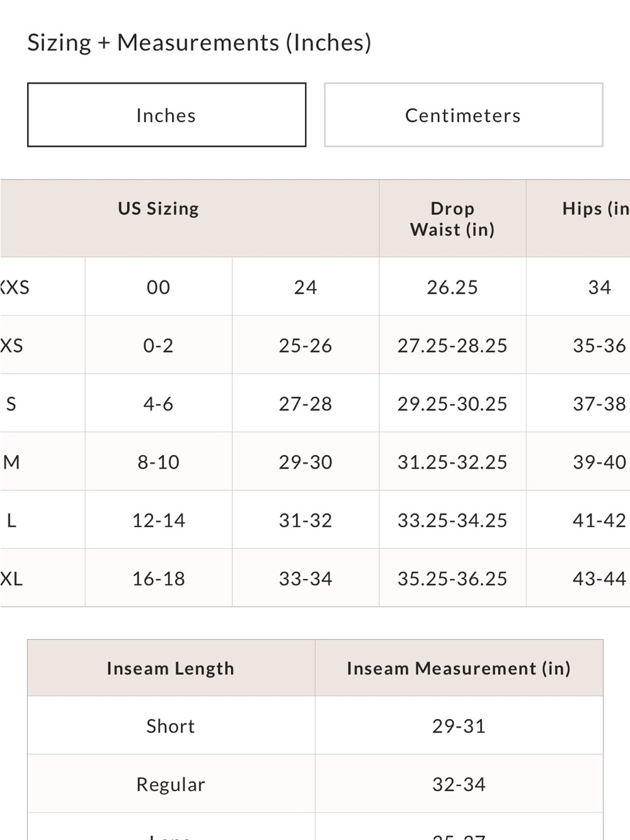Click the Sizing + Measurements heading
The width and height of the screenshot is (630, 840).
pos(199,43)
